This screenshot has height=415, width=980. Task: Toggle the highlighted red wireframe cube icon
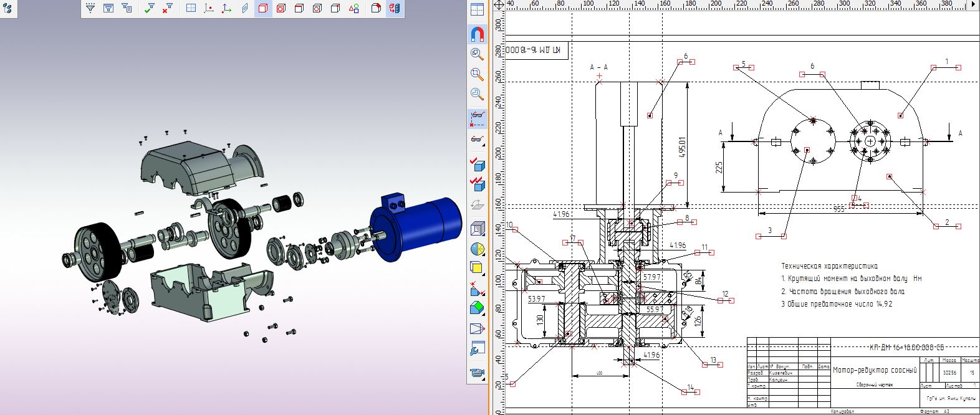(263, 9)
